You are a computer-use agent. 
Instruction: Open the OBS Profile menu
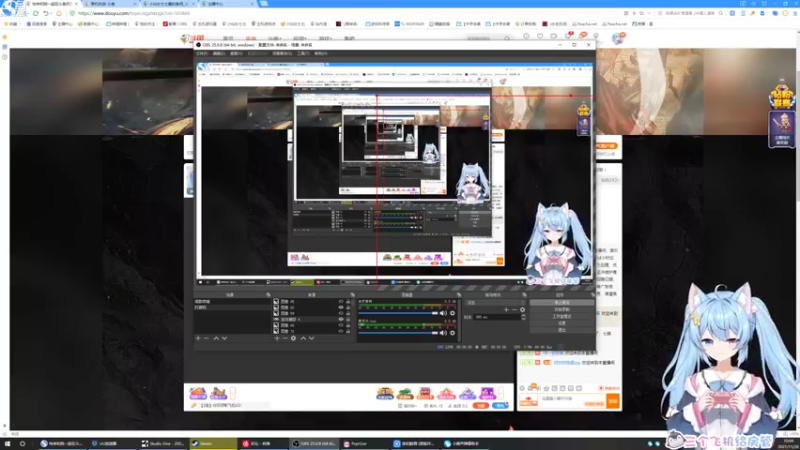[x=257, y=54]
